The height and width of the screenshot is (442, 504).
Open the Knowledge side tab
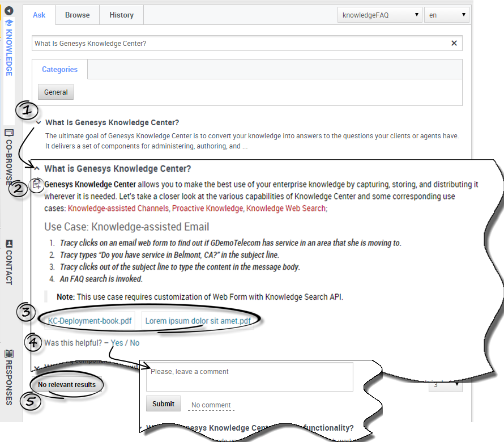click(9, 48)
